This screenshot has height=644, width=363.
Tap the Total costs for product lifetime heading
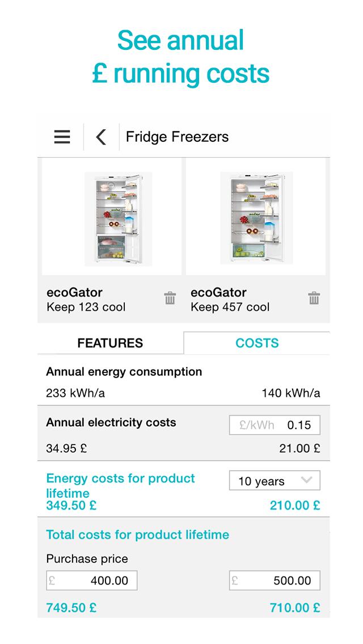pyautogui.click(x=137, y=535)
